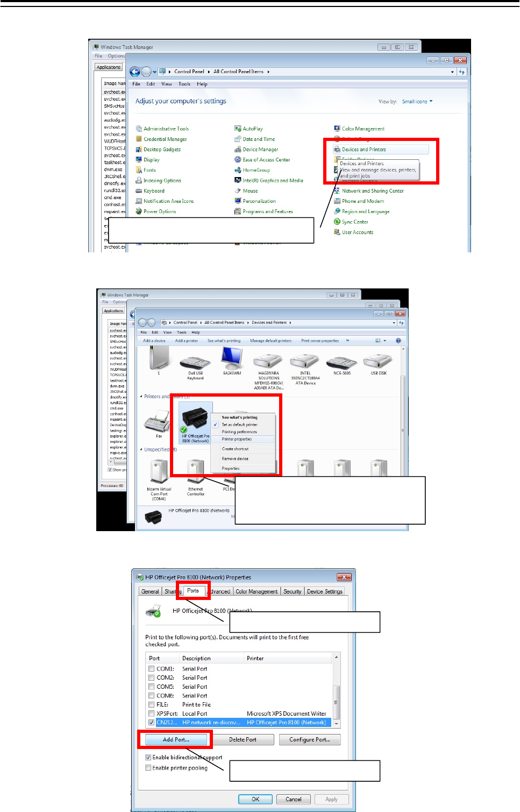Expand arrow after Devices and Printers breadcrumb

[290, 323]
